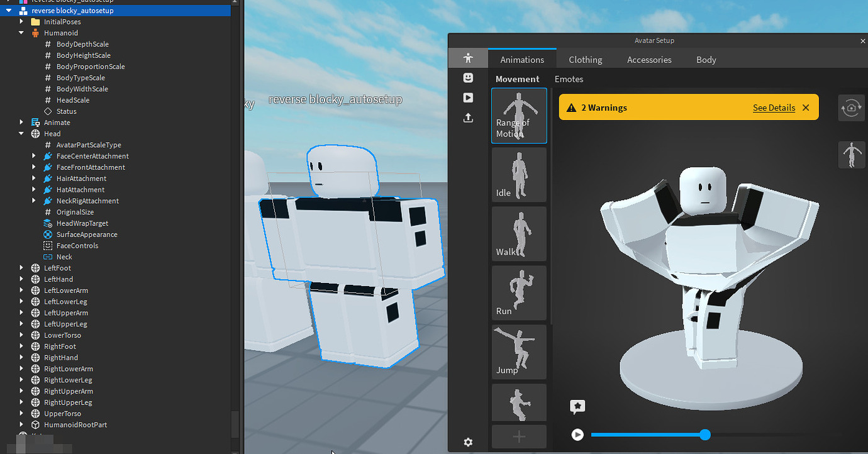Expand the InitialPoses folder
This screenshot has height=454, width=868.
[21, 22]
